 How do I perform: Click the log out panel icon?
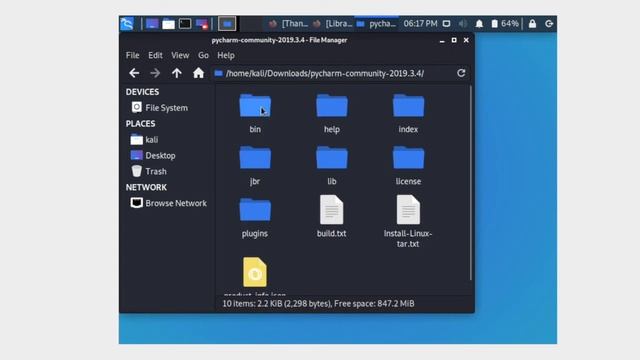549,24
